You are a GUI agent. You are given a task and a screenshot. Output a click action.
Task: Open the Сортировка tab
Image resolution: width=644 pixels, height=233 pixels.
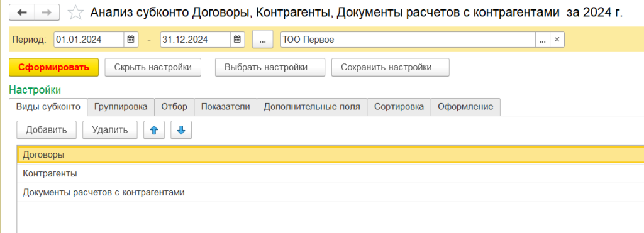(399, 107)
